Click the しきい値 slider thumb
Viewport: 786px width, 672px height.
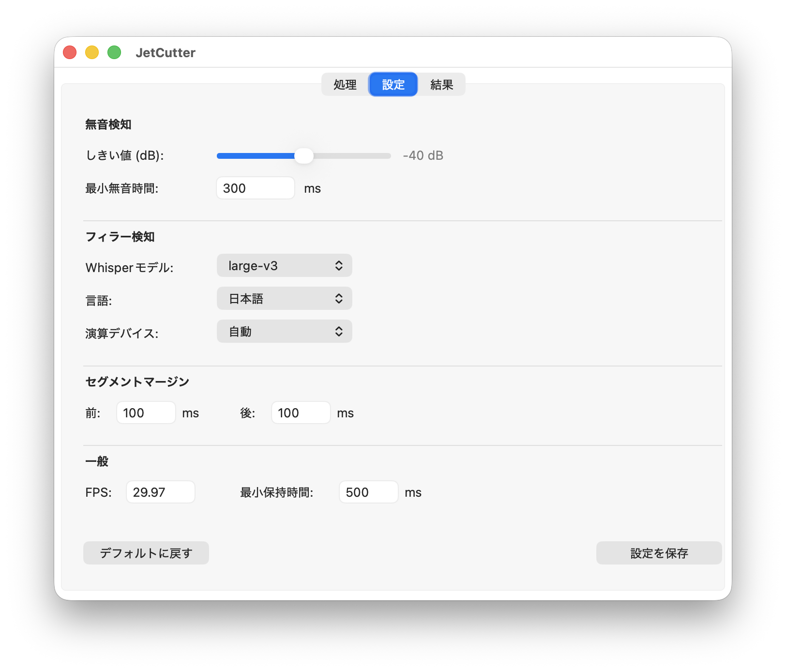pyautogui.click(x=304, y=156)
